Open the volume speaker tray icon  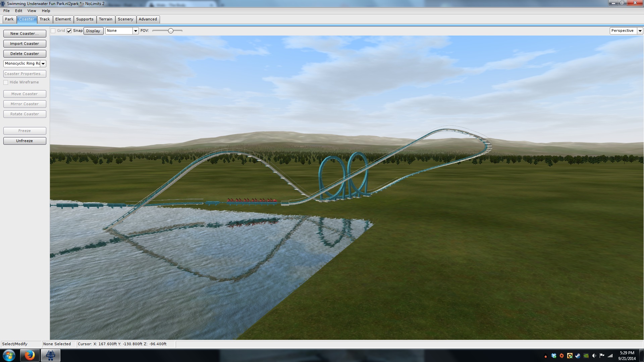(x=594, y=356)
